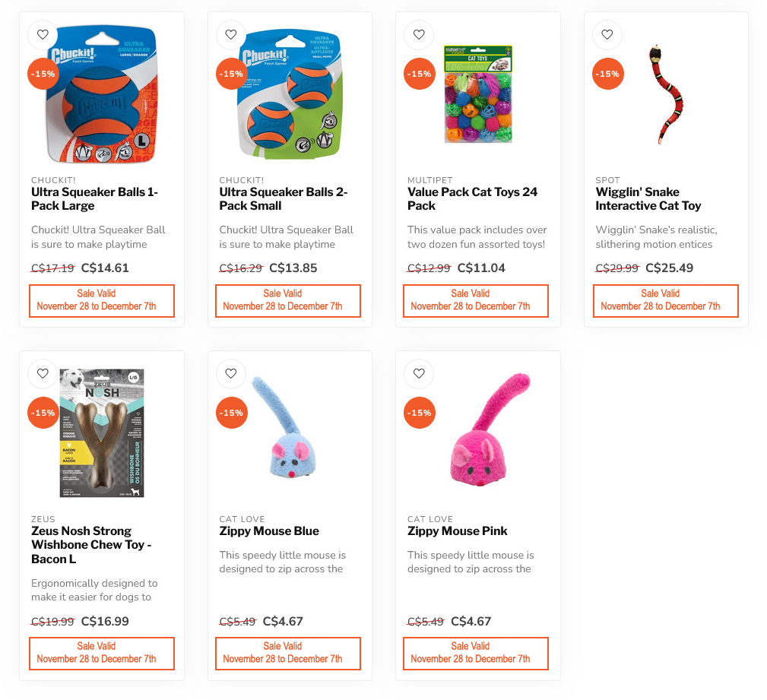Image resolution: width=767 pixels, height=700 pixels.
Task: View the red snake toy image
Action: (x=666, y=94)
